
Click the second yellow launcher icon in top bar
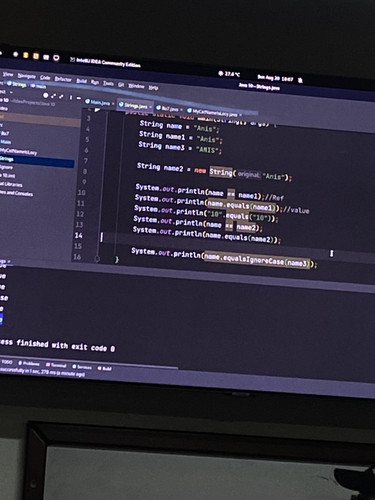pos(36,56)
